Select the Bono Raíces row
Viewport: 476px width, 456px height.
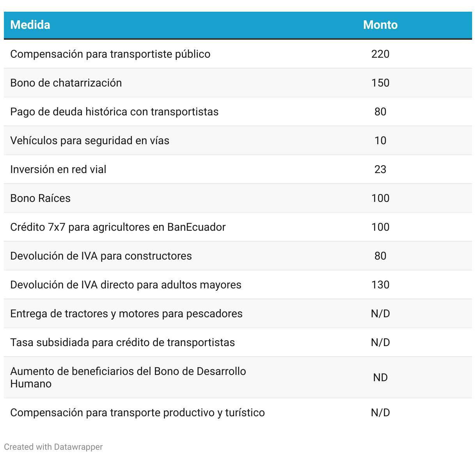coord(238,198)
